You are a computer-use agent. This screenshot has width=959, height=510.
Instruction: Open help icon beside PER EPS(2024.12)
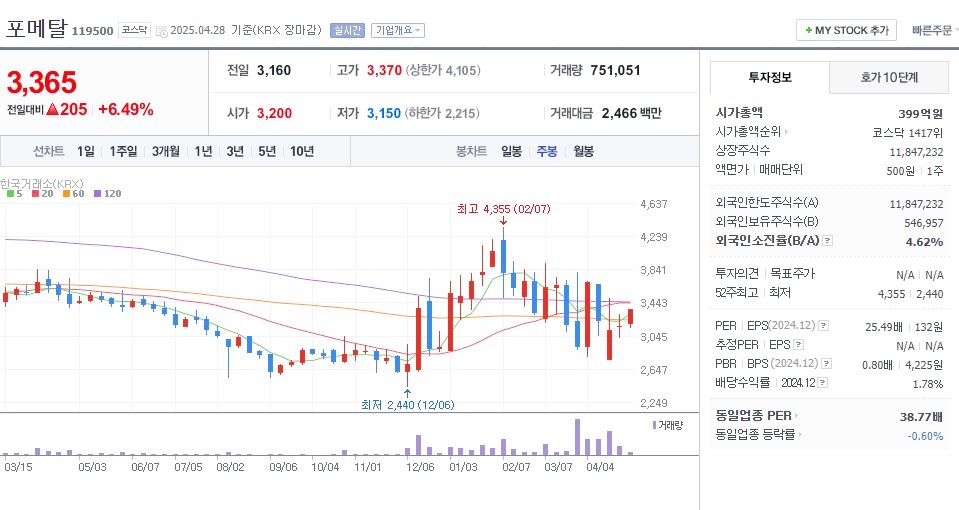[x=824, y=325]
